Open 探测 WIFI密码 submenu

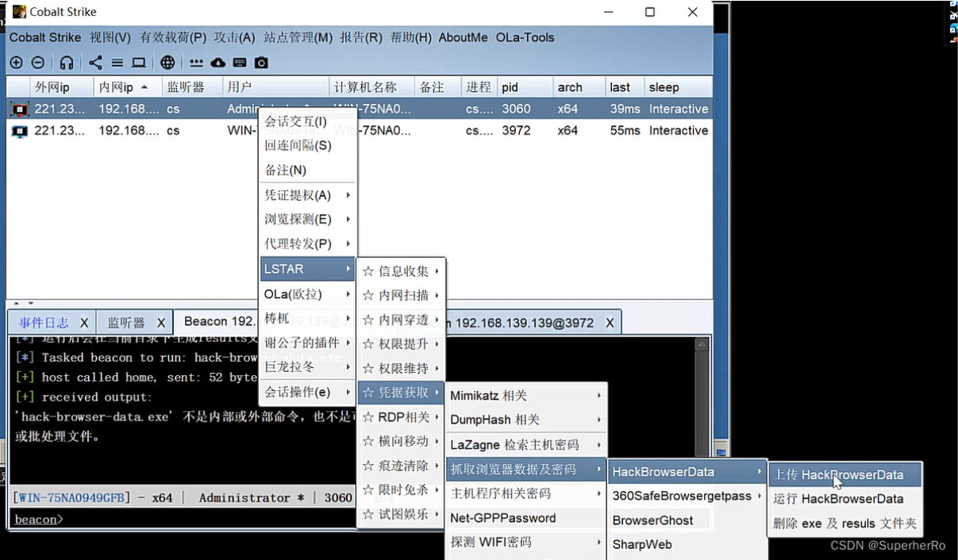tap(526, 543)
